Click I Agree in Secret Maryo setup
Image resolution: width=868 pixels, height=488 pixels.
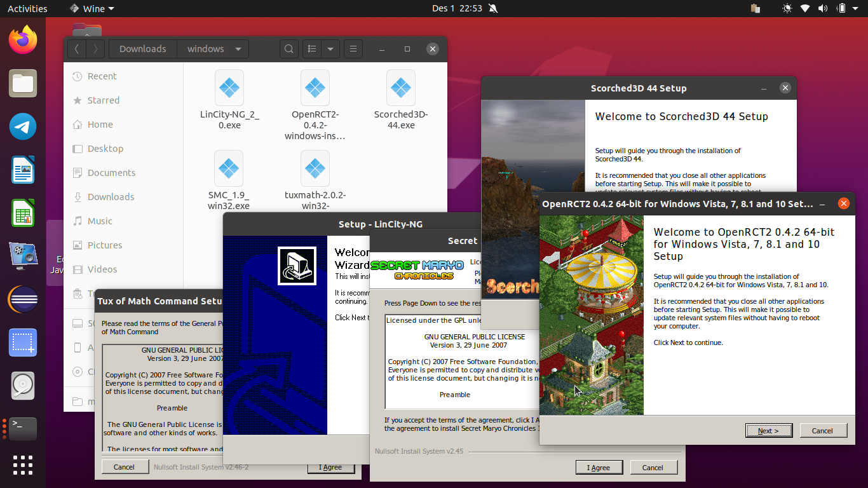(599, 468)
